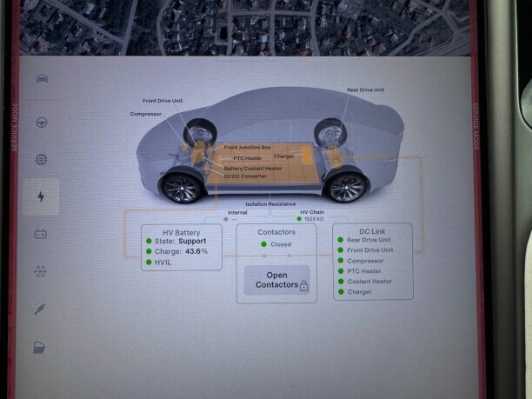
Task: Click the PTC Heater DC Link dot
Action: tap(341, 270)
